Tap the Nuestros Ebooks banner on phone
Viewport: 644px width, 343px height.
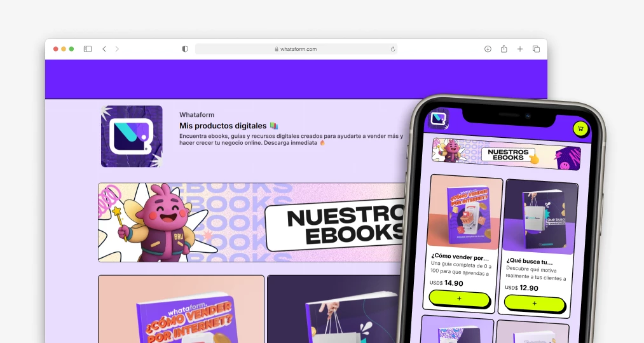507,154
